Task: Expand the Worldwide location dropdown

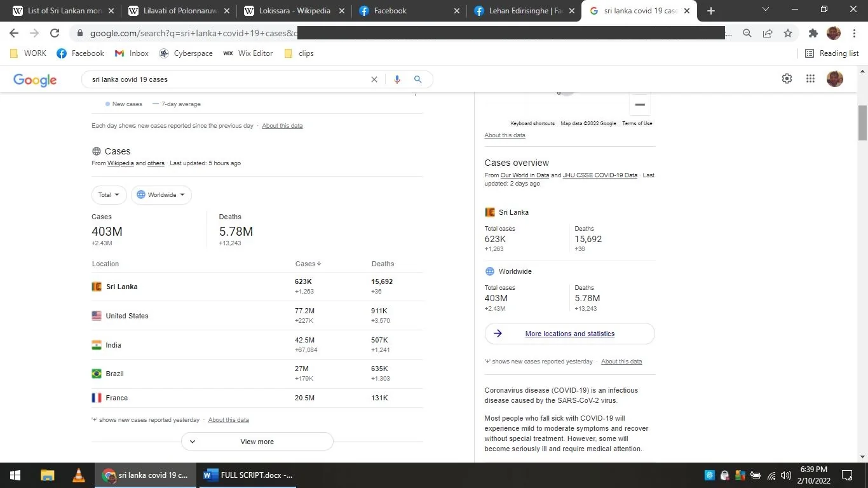Action: coord(161,195)
